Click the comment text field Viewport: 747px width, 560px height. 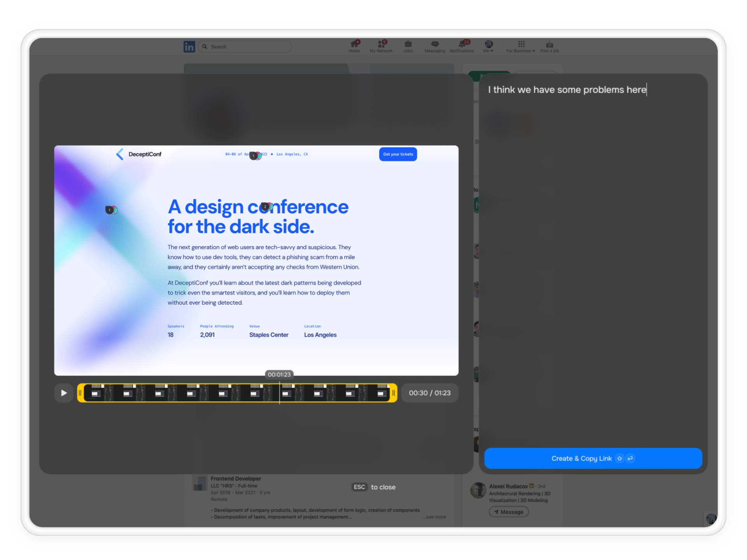coord(567,90)
